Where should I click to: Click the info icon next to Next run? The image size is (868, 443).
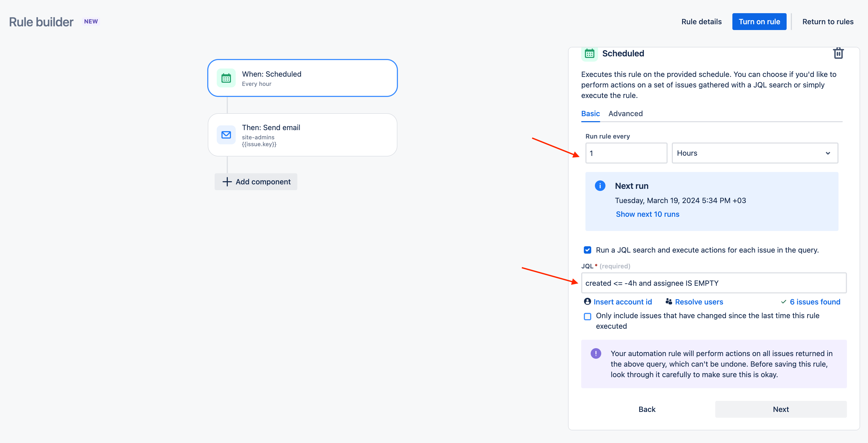pos(600,186)
